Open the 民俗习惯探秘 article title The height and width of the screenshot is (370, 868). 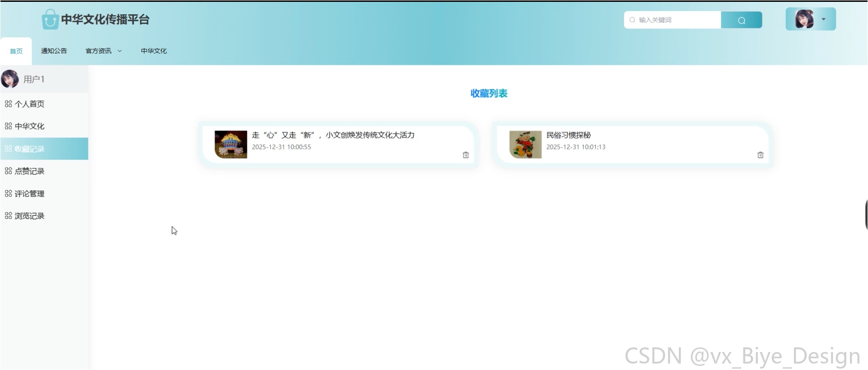point(568,135)
